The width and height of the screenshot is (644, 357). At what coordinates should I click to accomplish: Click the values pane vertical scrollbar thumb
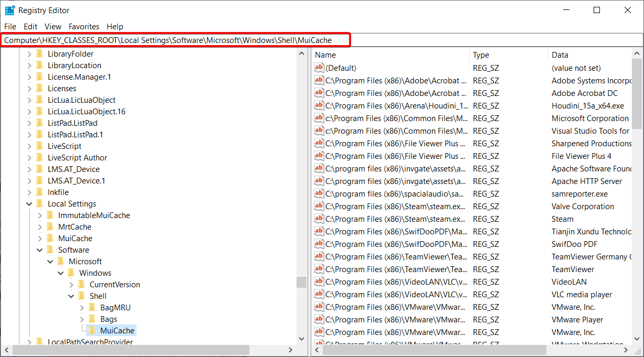point(637,94)
